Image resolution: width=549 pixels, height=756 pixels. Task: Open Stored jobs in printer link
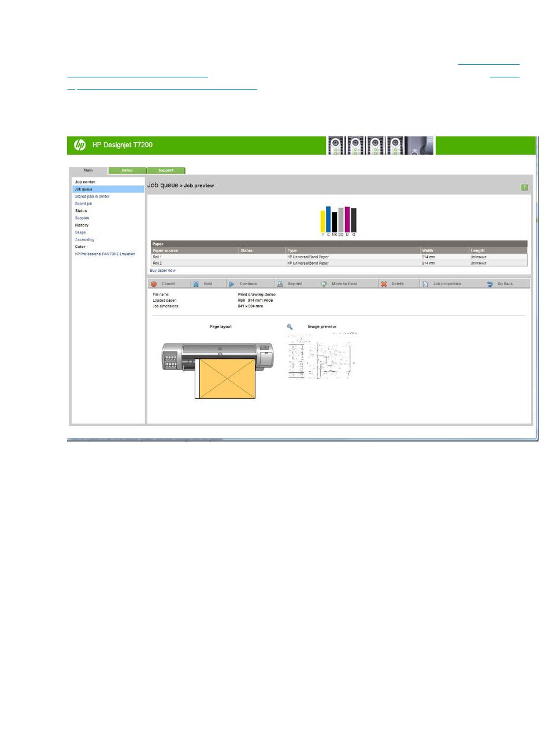point(92,197)
